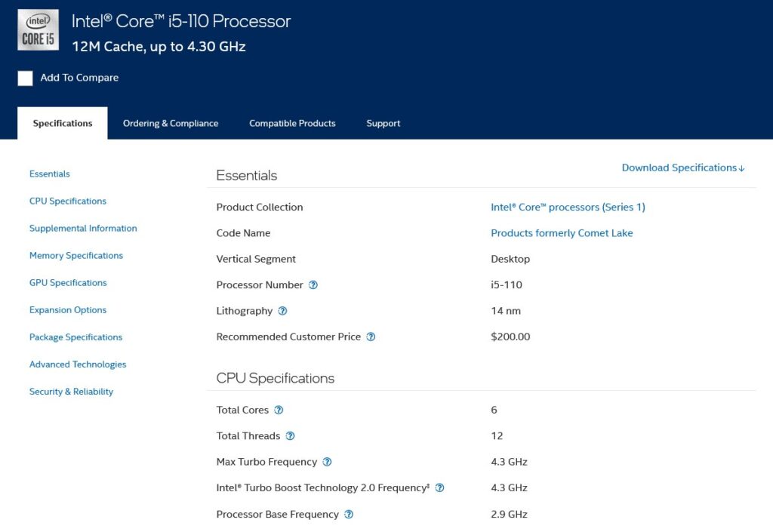This screenshot has height=532, width=773.
Task: Jump to Advanced Technologies in sidebar
Action: coord(78,364)
